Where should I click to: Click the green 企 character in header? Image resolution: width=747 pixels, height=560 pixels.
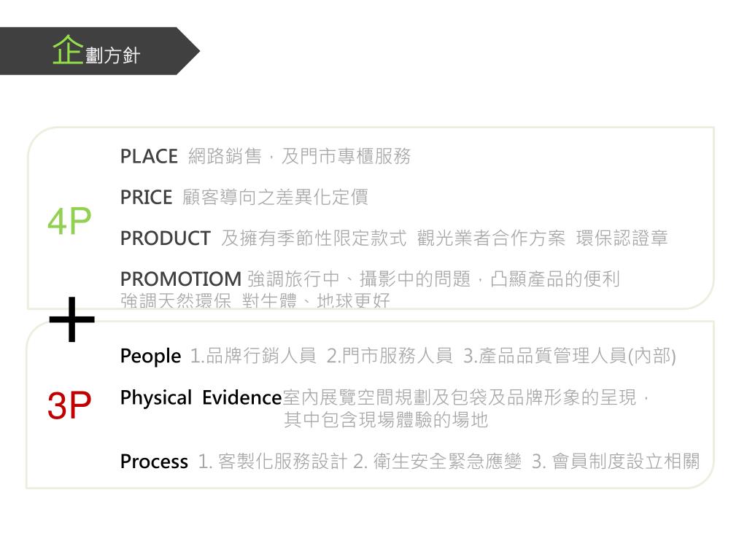(68, 50)
